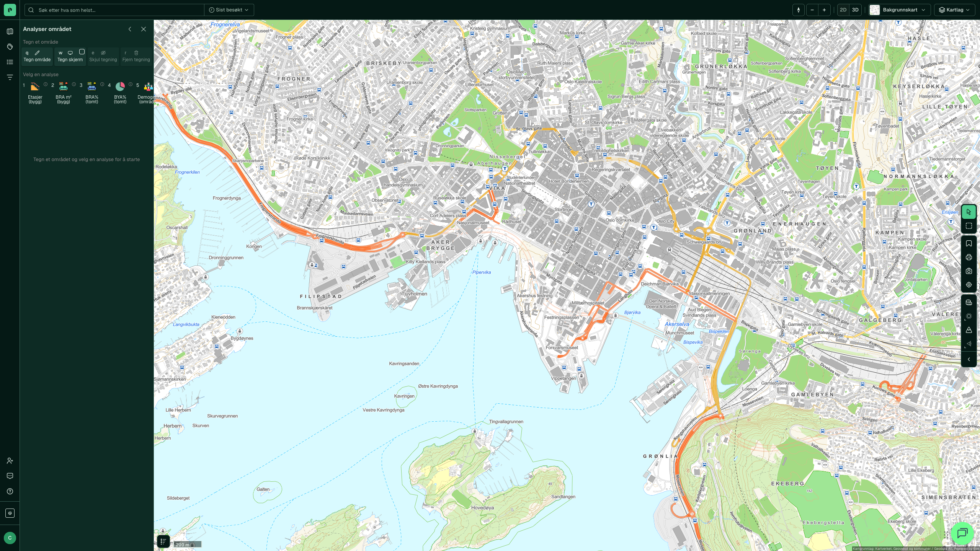Open the Bakgrunnskart dropdown
Screen dimensions: 980x551
tap(900, 10)
